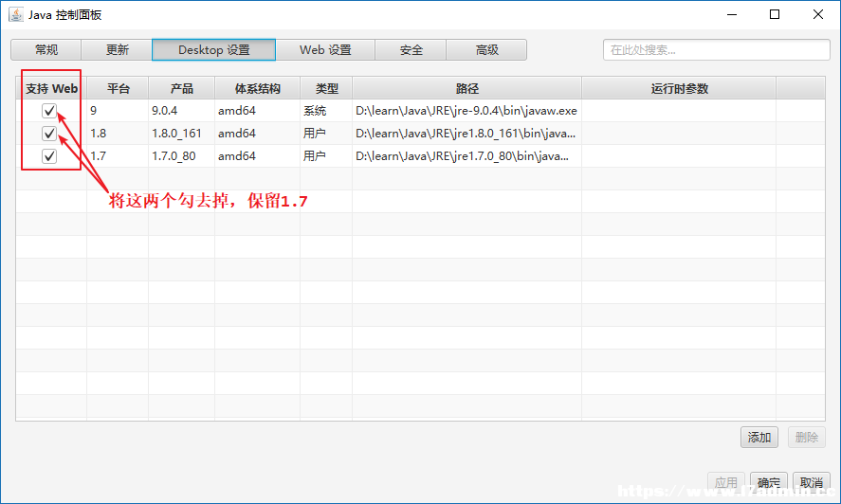
Task: Maximize the Java 控制面板 window
Action: (x=775, y=14)
